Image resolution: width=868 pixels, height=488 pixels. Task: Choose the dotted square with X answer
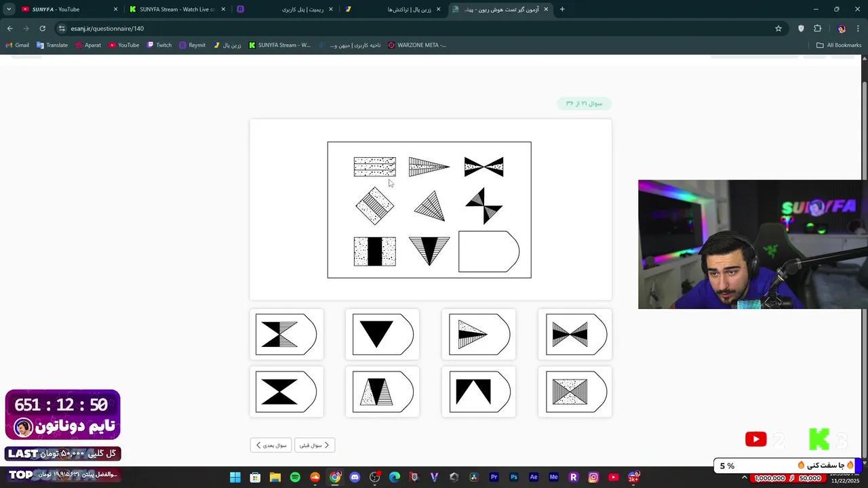(x=575, y=392)
